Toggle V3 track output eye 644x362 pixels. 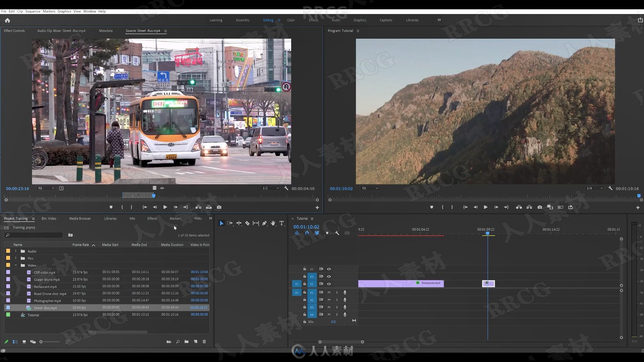click(x=329, y=269)
